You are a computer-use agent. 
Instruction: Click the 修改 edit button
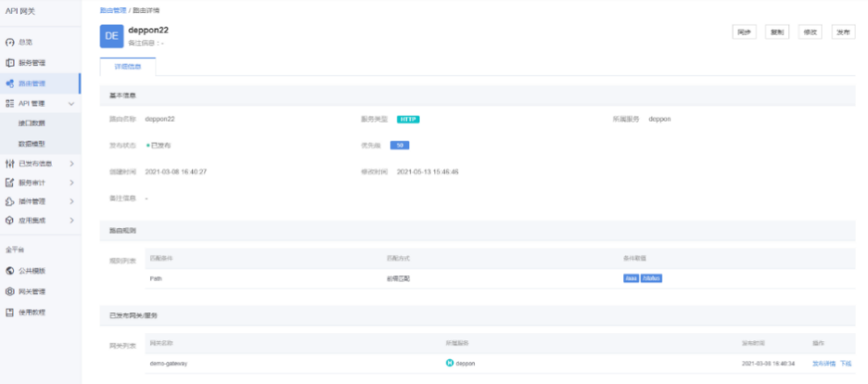click(809, 32)
